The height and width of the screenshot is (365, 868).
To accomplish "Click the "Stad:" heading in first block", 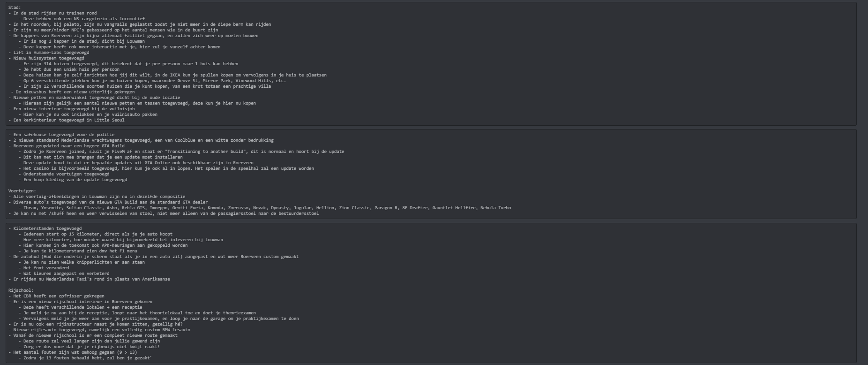I will 15,8.
